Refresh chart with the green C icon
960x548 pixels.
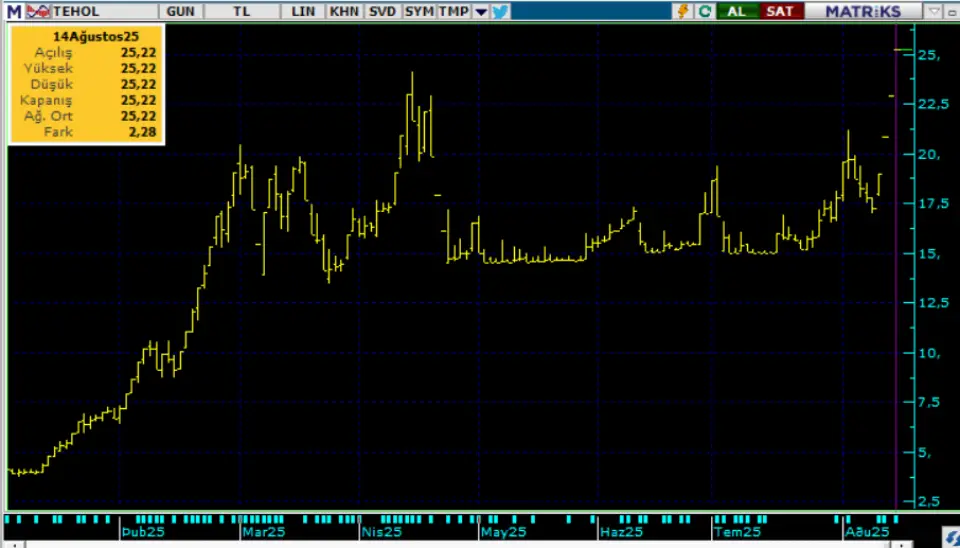(705, 11)
